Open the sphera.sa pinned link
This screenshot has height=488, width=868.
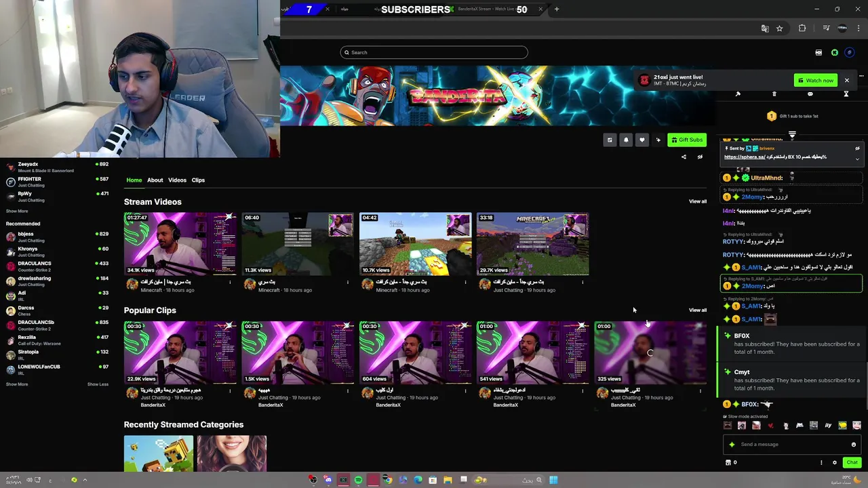745,157
